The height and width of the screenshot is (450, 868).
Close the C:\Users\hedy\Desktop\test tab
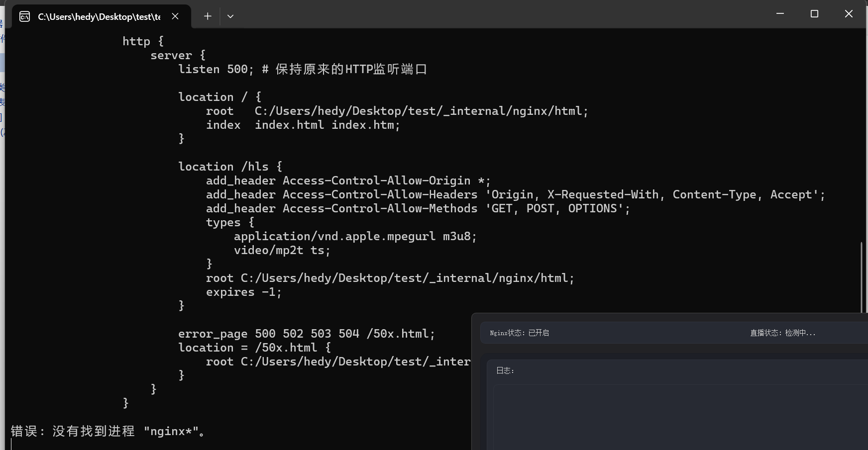(175, 16)
